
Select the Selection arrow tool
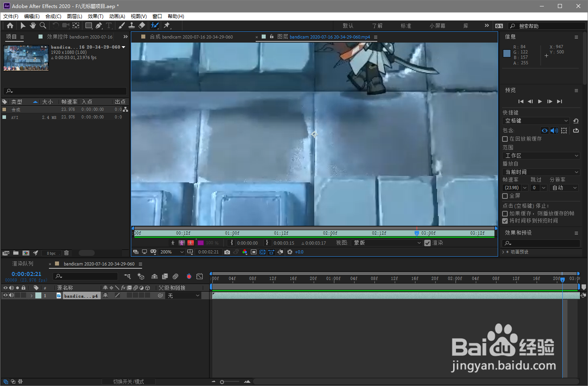pyautogui.click(x=23, y=25)
